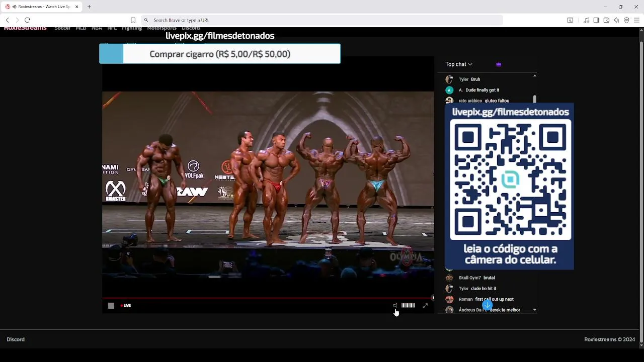Minimize the Brave browser window

click(605, 7)
